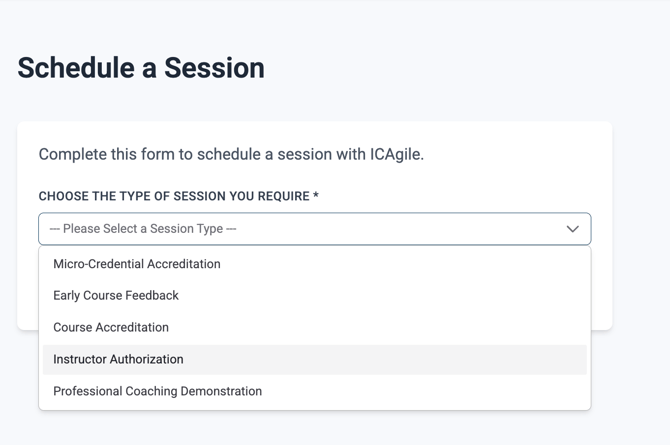670x445 pixels.
Task: Select Micro-Credential Accreditation option
Action: 137,264
